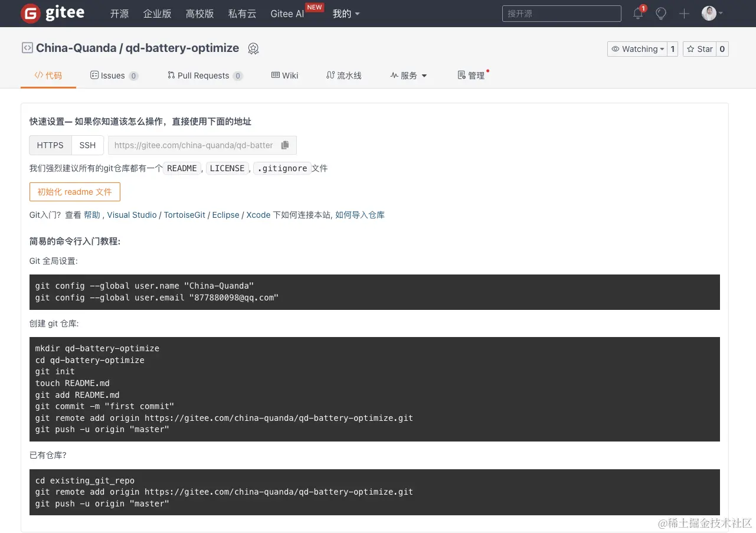Image resolution: width=756 pixels, height=533 pixels.
Task: Open the TortoiseGit link
Action: pyautogui.click(x=185, y=215)
